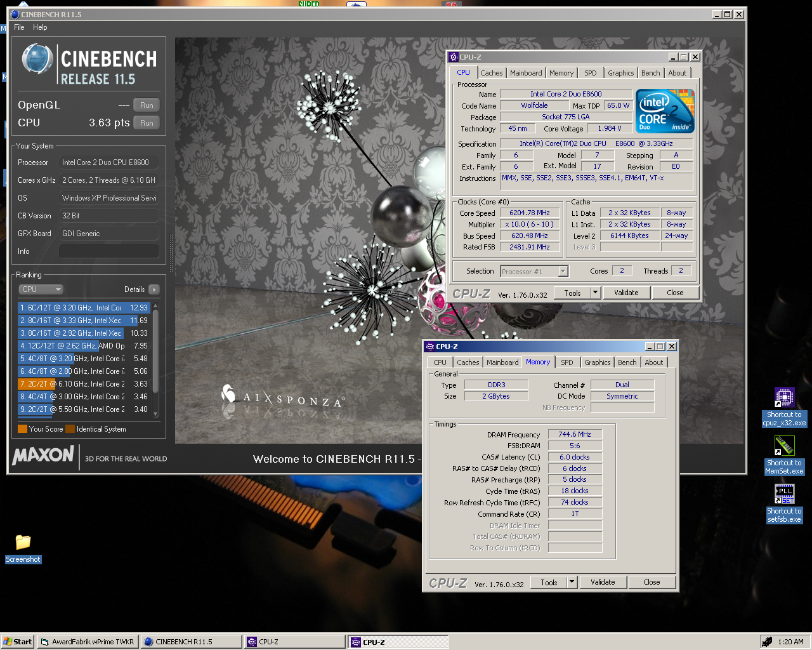The image size is (812, 650).
Task: Switch to Bench tab in bottom CPU-Z
Action: tap(627, 362)
